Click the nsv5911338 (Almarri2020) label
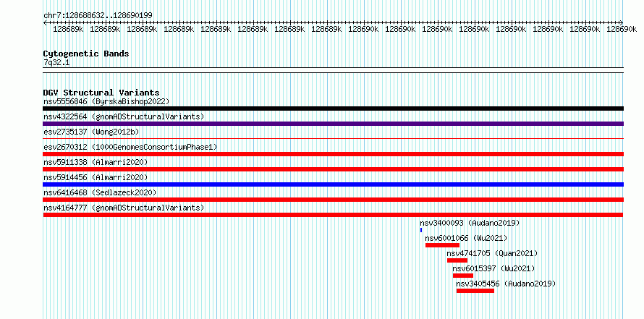Screen dimensions: 644x319 pyautogui.click(x=96, y=162)
